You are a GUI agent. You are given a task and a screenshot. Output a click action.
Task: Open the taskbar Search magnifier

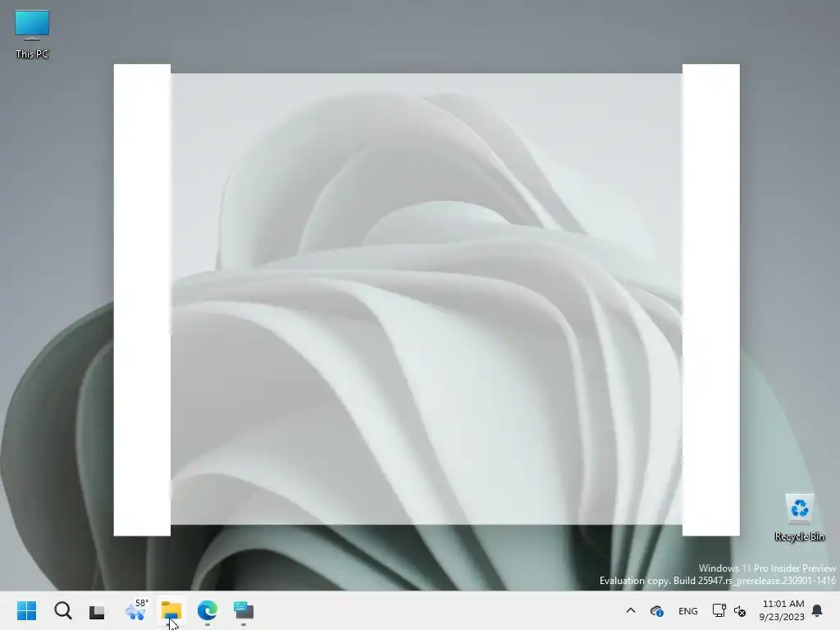[62, 610]
